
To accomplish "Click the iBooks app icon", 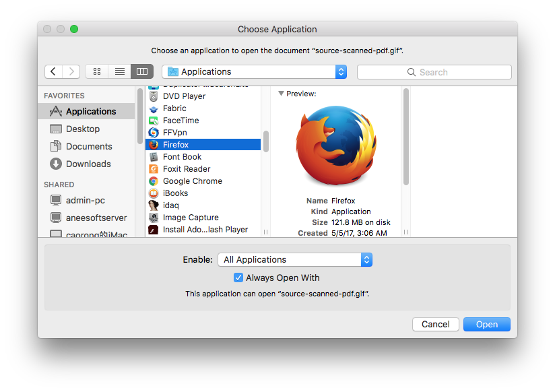I will point(154,193).
